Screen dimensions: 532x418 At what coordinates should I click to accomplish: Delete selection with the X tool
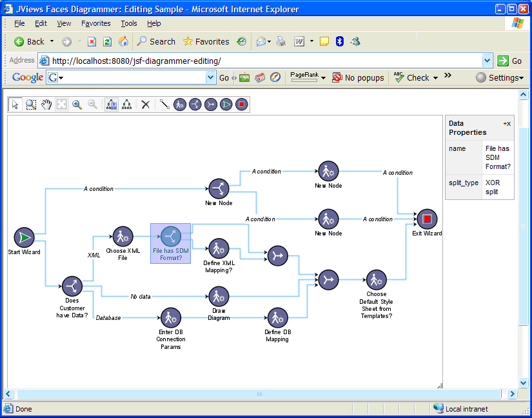pyautogui.click(x=146, y=104)
